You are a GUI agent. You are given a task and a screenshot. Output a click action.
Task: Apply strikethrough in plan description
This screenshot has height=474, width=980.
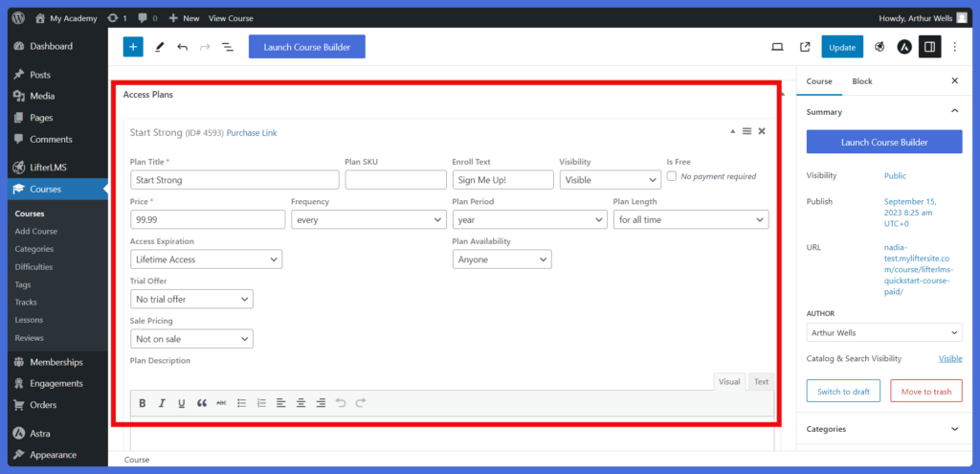[221, 403]
